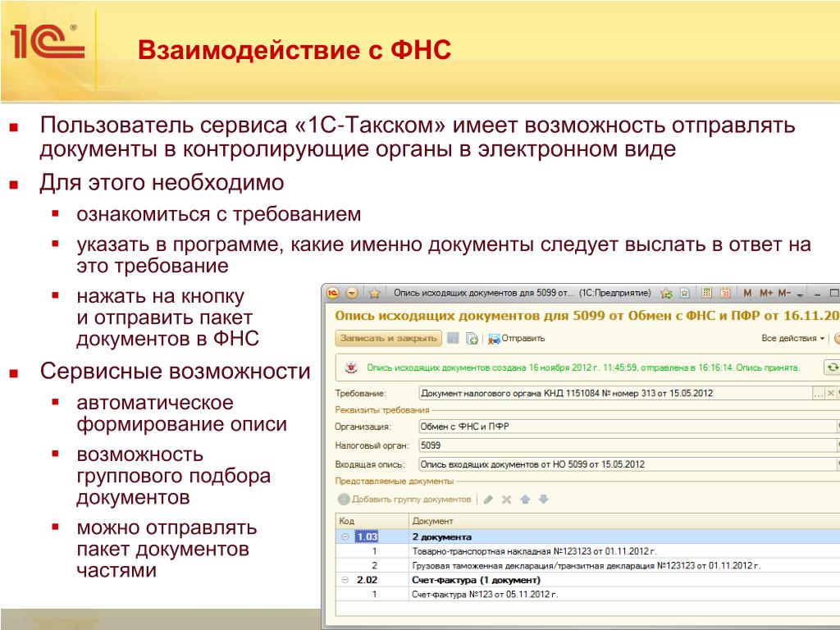Click the move up arrow icon
The image size is (840, 630).
coord(525,500)
